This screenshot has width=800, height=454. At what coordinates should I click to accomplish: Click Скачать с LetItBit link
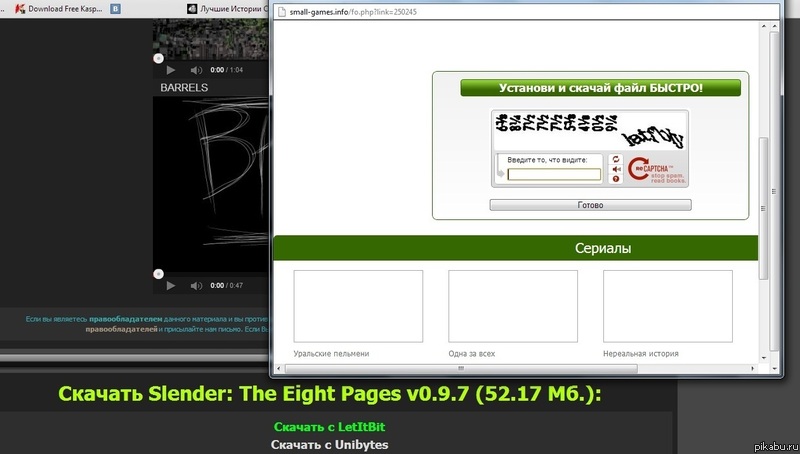330,427
